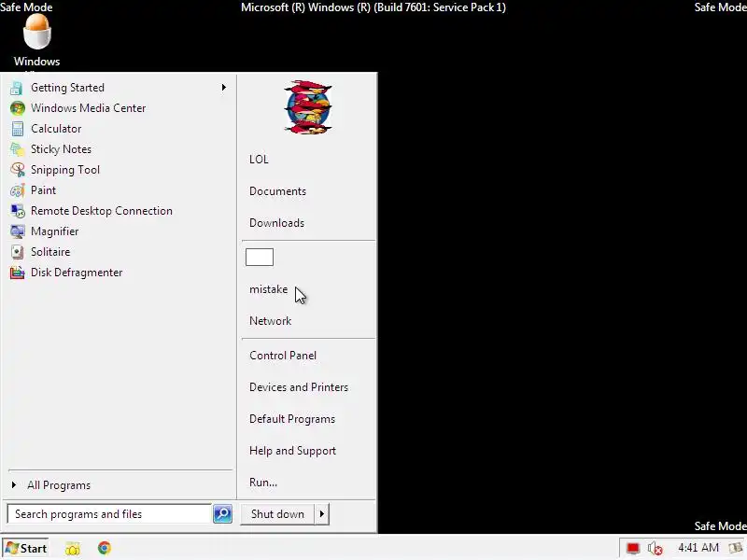The width and height of the screenshot is (747, 560).
Task: Open the Paint palette icon
Action: pyautogui.click(x=17, y=190)
